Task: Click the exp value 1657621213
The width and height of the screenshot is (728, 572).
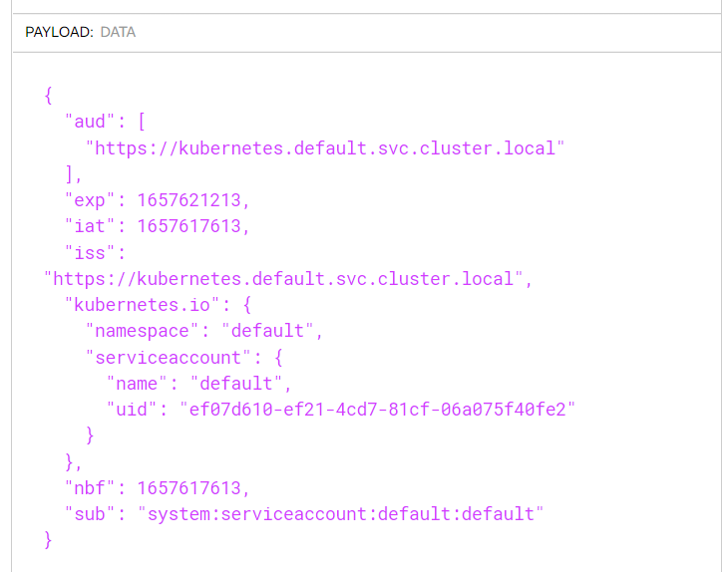Action: point(189,200)
